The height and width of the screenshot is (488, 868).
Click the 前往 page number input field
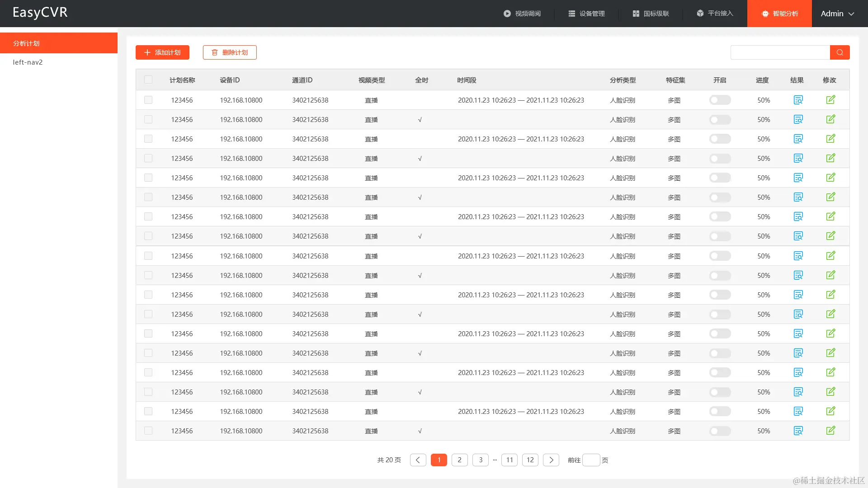point(591,460)
